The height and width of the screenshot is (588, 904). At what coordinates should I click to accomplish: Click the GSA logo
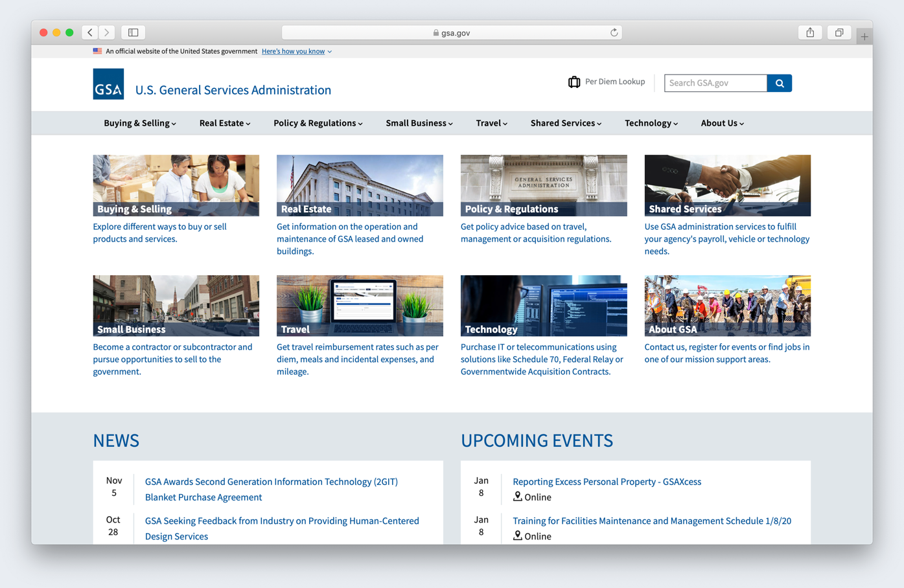click(x=108, y=84)
